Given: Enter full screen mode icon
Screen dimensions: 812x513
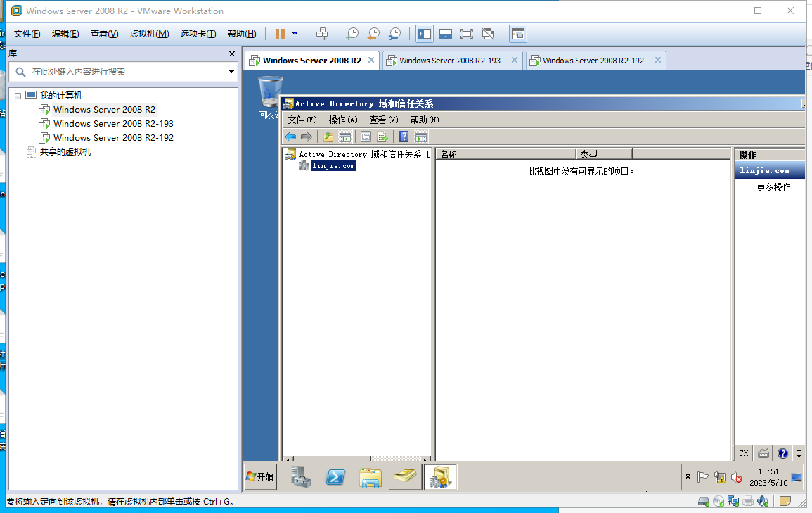Looking at the screenshot, I should click(x=467, y=34).
